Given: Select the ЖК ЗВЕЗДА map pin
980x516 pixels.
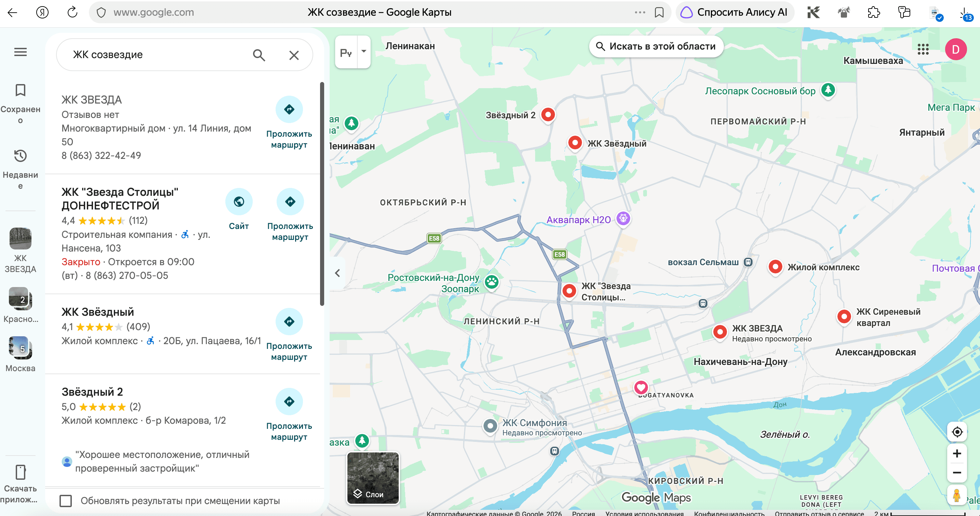Looking at the screenshot, I should tap(720, 332).
